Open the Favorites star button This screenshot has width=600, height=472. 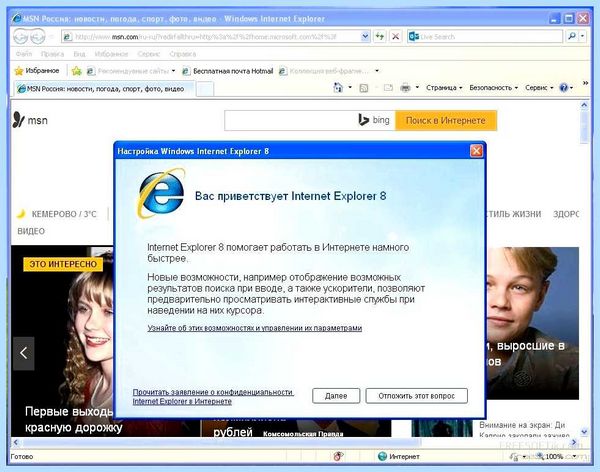[x=37, y=71]
